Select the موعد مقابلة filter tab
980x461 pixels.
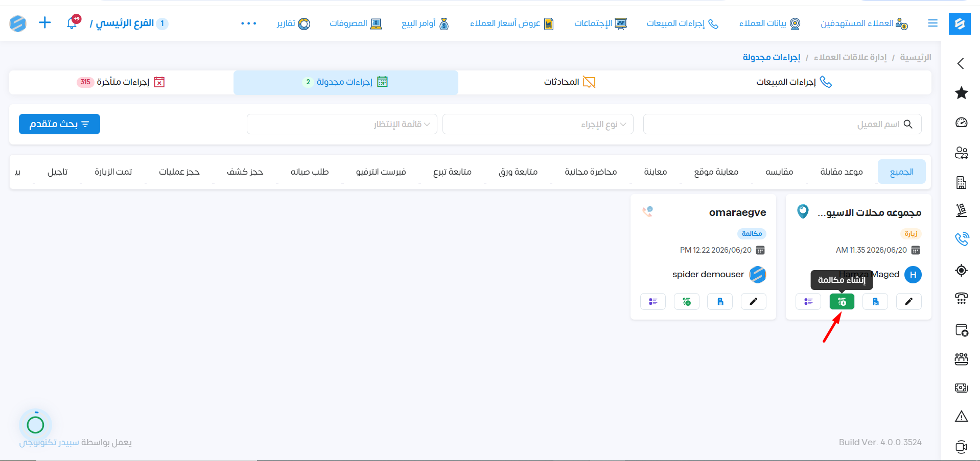click(842, 172)
